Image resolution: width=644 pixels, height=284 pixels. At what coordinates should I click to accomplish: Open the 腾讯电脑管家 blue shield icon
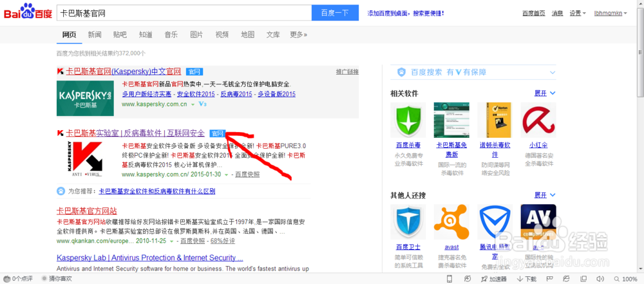click(495, 222)
